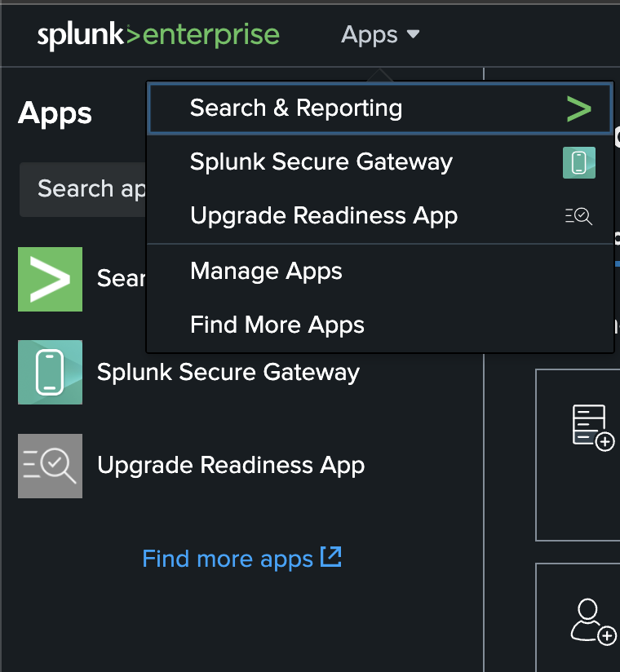The height and width of the screenshot is (672, 620).
Task: Open Splunk Secure Gateway sidebar label
Action: (228, 373)
